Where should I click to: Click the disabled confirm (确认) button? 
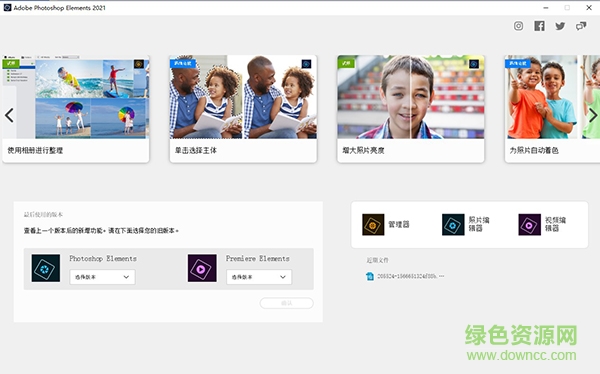(x=287, y=303)
